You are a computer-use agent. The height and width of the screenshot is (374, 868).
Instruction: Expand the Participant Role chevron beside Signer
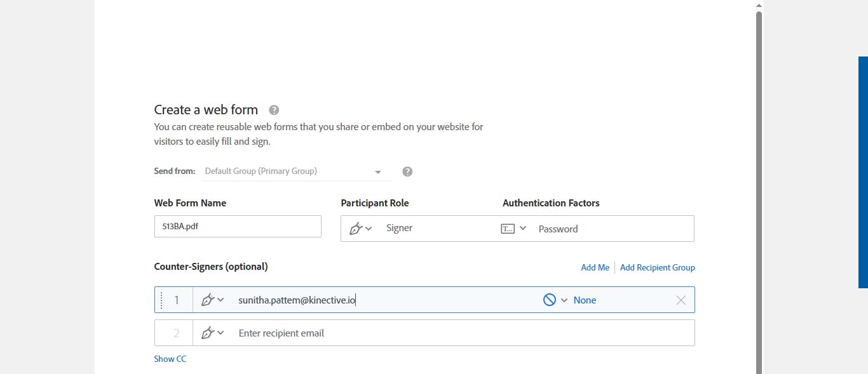click(x=369, y=229)
